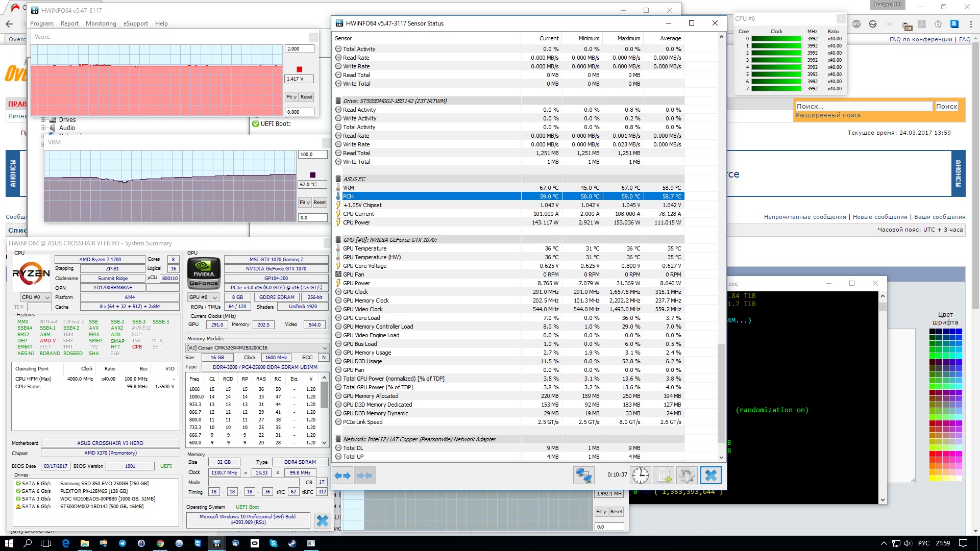Image resolution: width=980 pixels, height=551 pixels.
Task: Click the collapse columns inward arrows icon
Action: (364, 475)
